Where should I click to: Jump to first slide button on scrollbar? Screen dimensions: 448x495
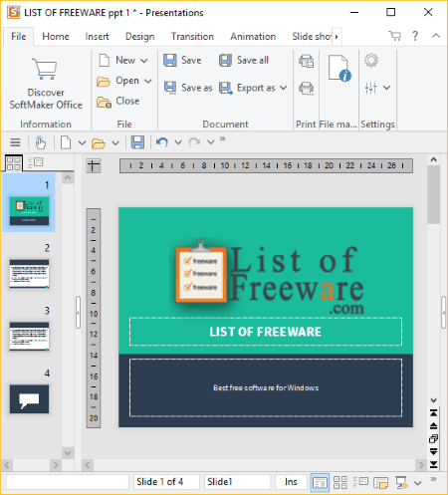pos(433,413)
